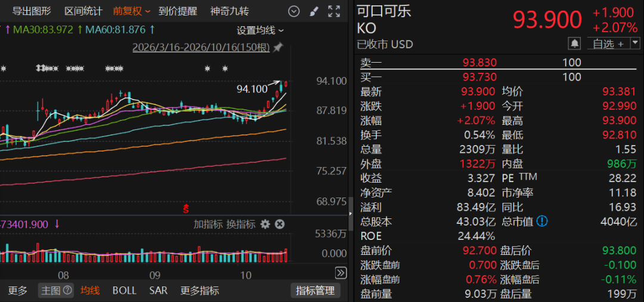Click the 总股本 value 43.03亿
This screenshot has width=644, height=302.
tap(476, 222)
